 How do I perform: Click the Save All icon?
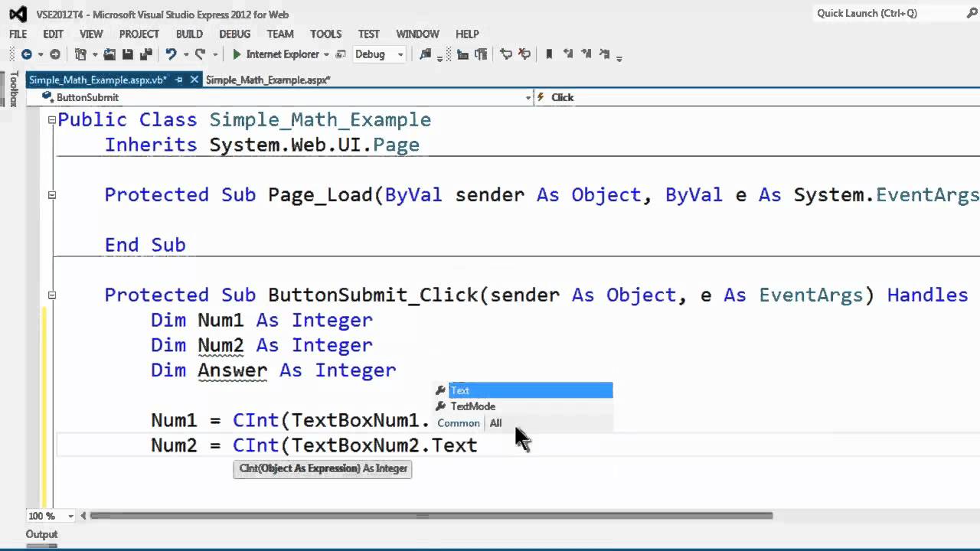point(145,54)
